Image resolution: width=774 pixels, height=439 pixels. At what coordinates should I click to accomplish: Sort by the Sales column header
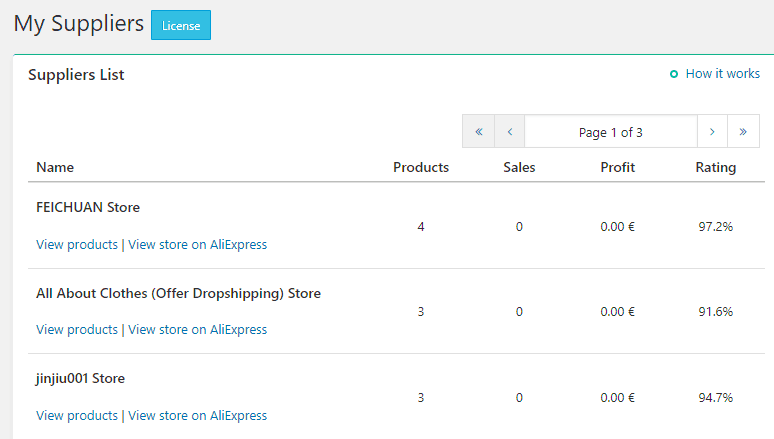tap(519, 167)
